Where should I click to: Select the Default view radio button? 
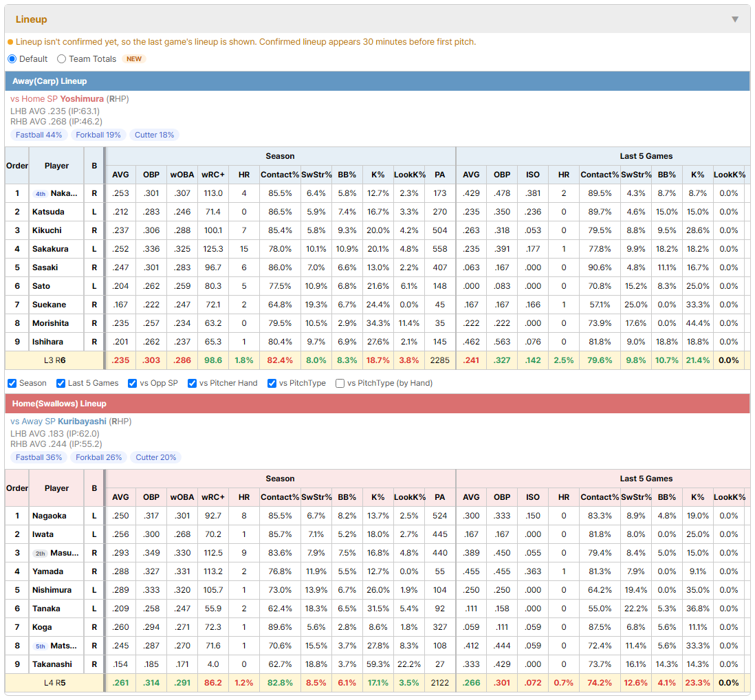click(x=12, y=58)
